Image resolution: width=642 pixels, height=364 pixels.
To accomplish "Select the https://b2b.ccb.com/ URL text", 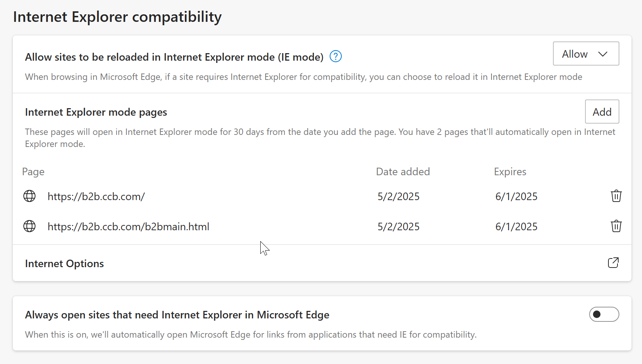I will click(x=96, y=196).
